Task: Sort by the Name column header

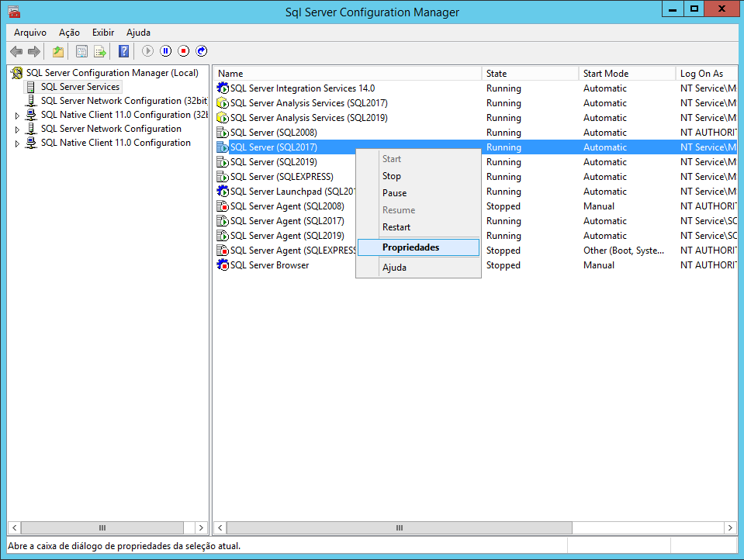Action: coord(348,74)
